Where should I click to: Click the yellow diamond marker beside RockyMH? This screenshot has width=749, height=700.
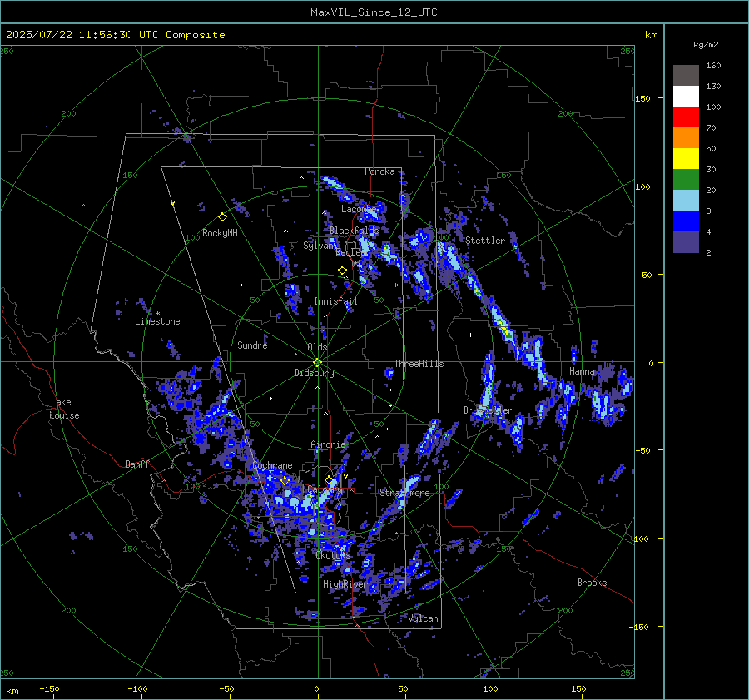tap(222, 217)
